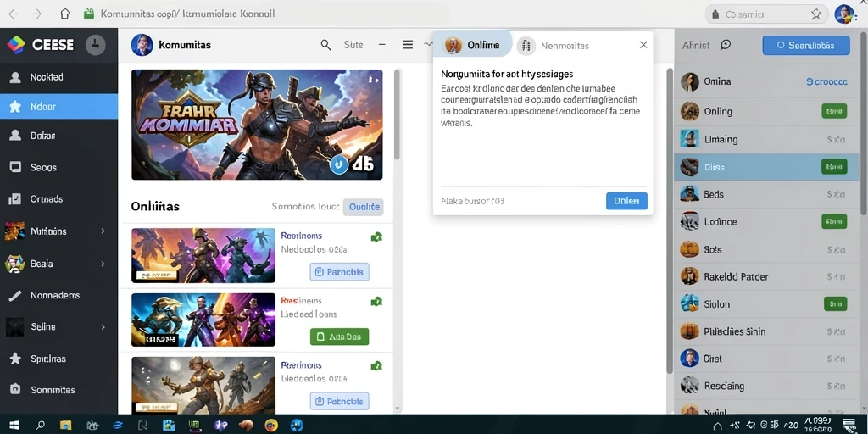Click the FRAHR KOMMIAR banner image

(257, 125)
